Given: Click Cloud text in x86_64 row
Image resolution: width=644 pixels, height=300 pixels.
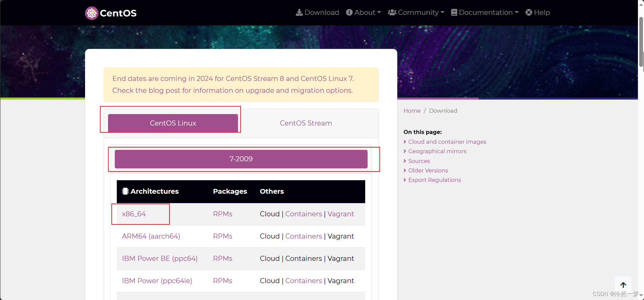Looking at the screenshot, I should pos(270,214).
